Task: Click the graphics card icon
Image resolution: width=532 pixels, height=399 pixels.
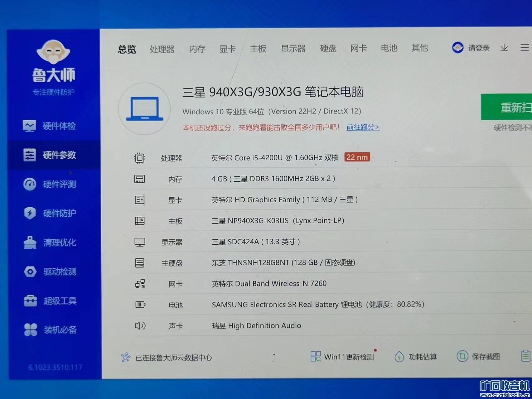Action: 139,200
